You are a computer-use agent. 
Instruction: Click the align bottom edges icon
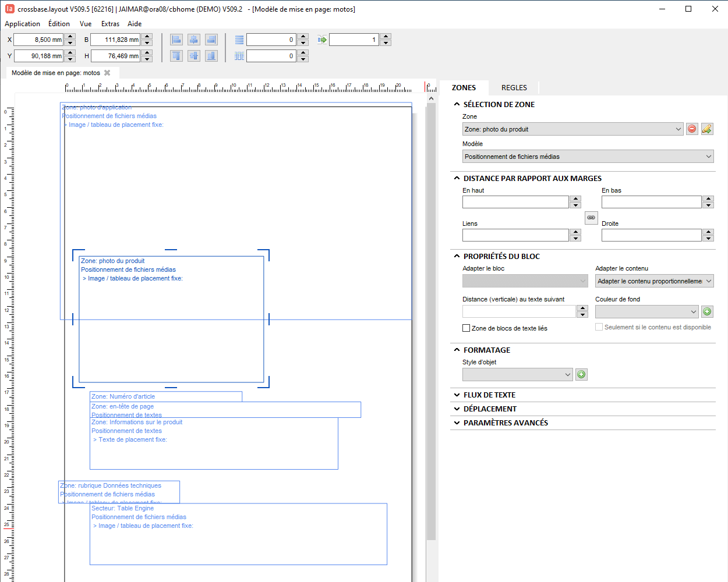tap(211, 56)
